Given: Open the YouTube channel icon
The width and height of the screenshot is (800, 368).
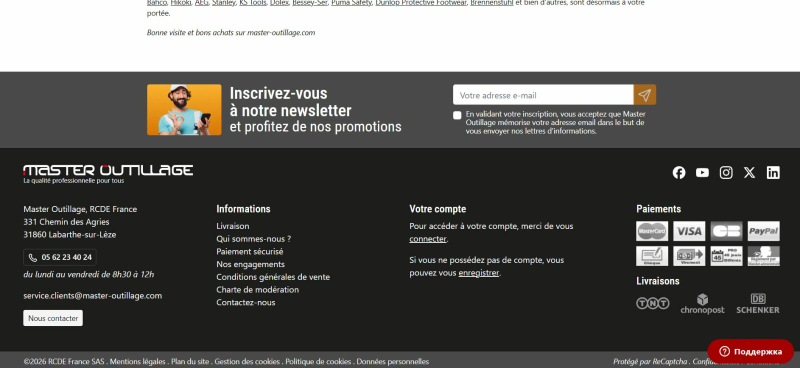Looking at the screenshot, I should point(702,173).
